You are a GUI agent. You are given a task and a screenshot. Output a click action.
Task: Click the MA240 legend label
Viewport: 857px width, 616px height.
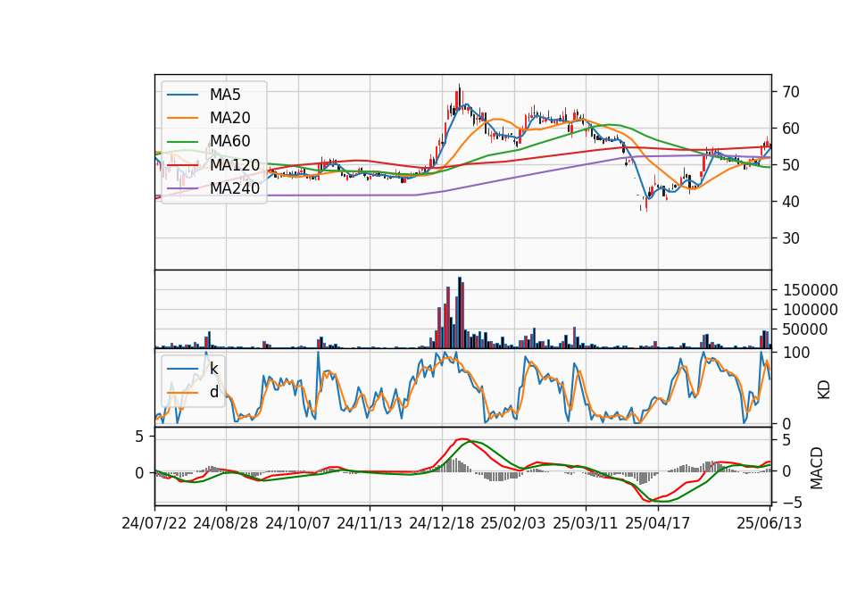(235, 188)
